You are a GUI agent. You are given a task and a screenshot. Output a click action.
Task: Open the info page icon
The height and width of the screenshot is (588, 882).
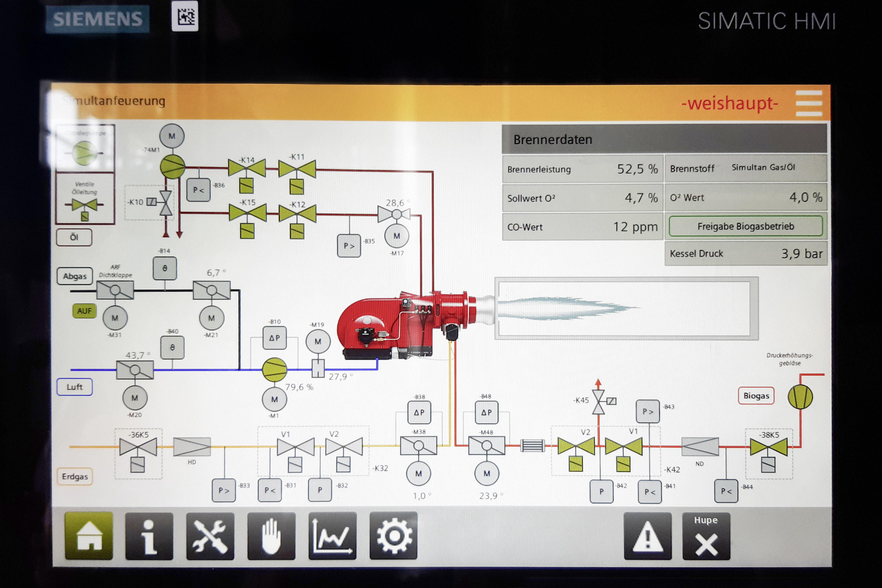tap(149, 536)
